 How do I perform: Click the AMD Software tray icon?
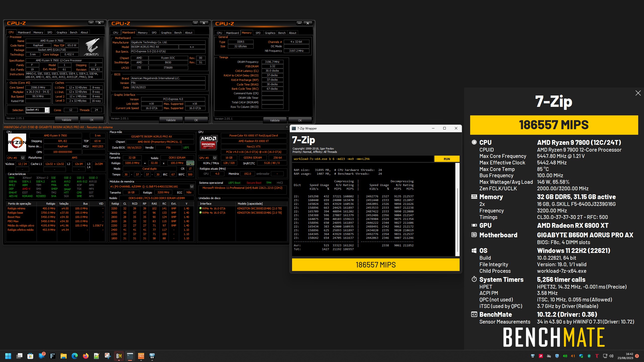[541, 356]
